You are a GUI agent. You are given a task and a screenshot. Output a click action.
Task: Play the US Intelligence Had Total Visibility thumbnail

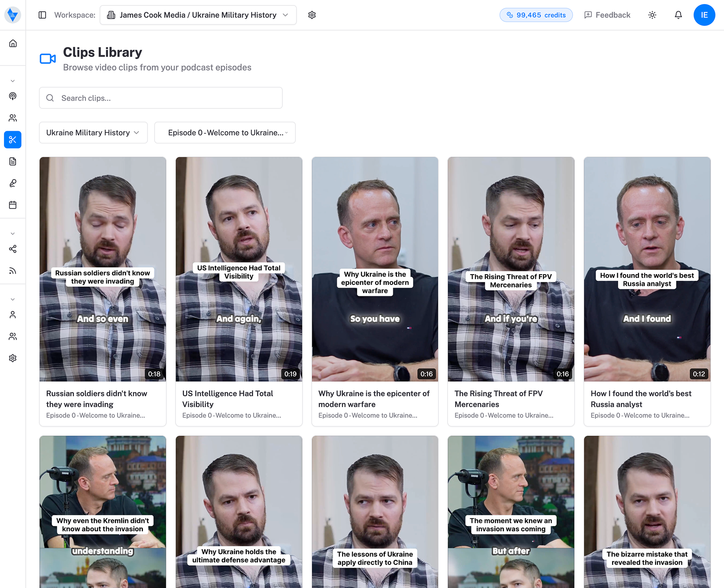tap(239, 269)
